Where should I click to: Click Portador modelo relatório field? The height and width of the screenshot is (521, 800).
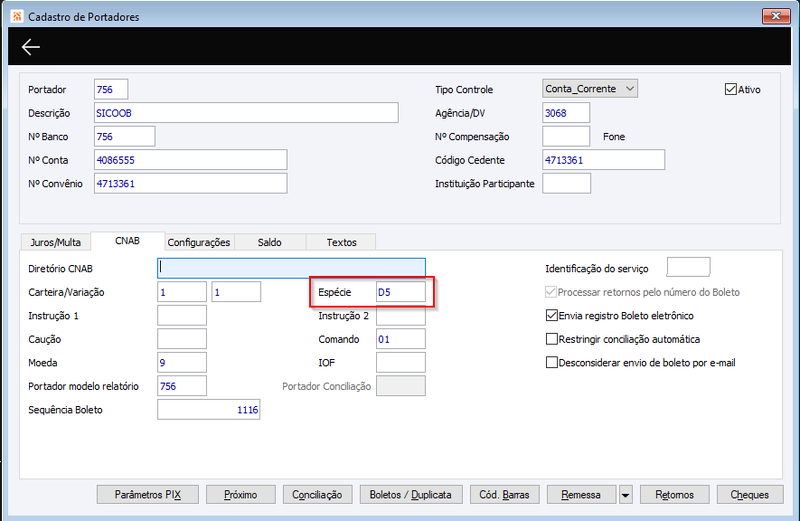click(182, 386)
